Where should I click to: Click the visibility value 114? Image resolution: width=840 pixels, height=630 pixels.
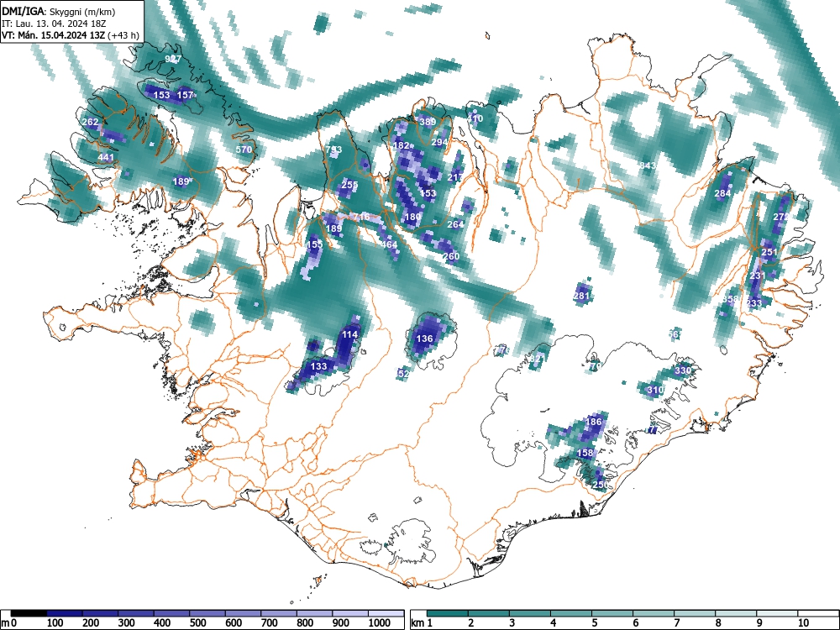(x=349, y=334)
